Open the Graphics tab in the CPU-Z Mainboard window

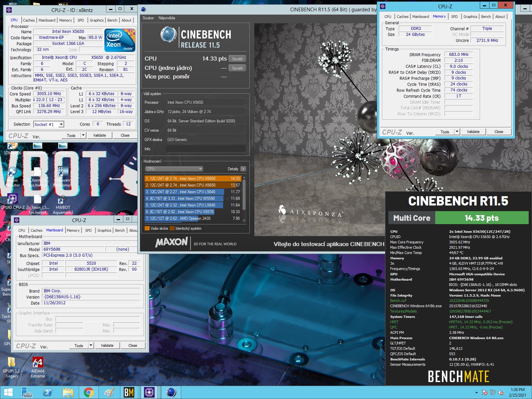pos(104,230)
